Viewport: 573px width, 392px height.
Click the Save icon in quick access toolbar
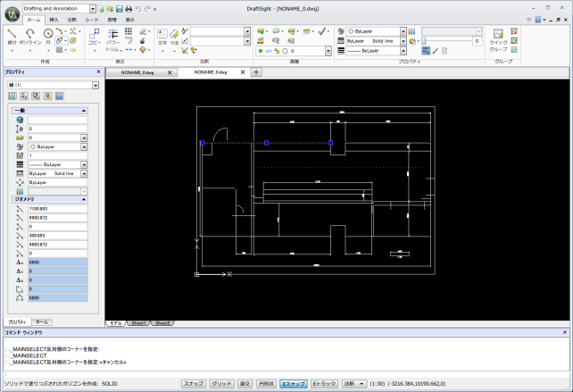[118, 8]
